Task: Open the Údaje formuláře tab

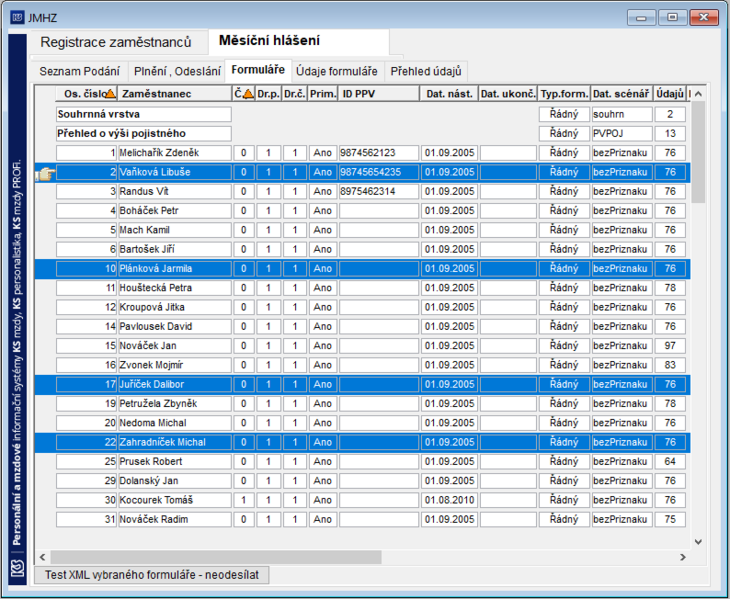Action: [x=337, y=71]
